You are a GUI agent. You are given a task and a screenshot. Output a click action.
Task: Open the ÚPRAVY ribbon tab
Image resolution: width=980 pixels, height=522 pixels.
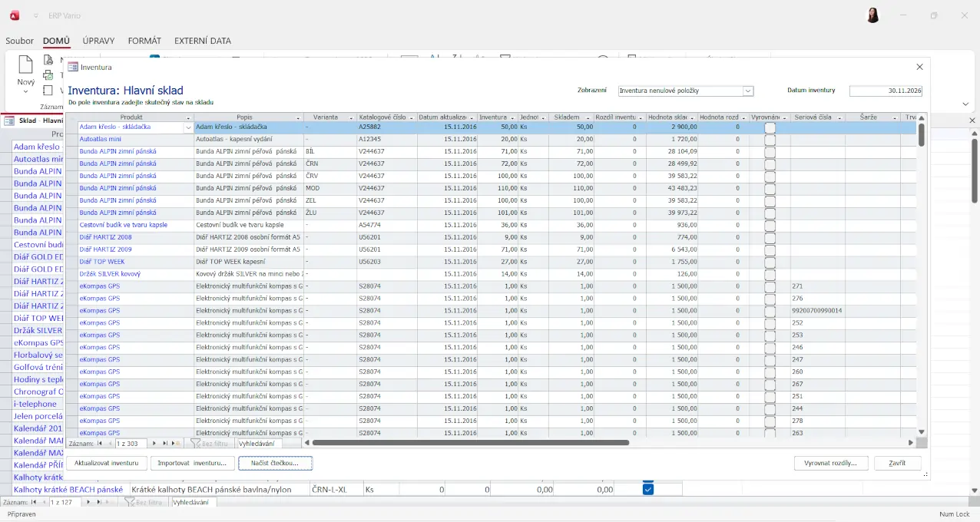(99, 41)
